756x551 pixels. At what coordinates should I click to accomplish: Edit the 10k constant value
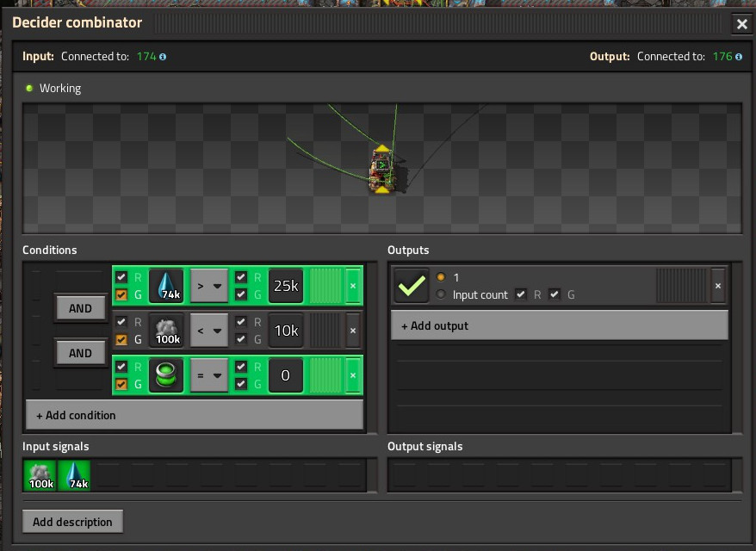coord(286,331)
